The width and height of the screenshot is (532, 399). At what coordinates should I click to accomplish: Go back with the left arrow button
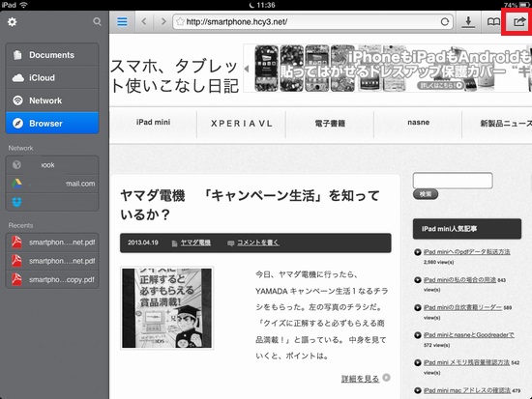tap(144, 21)
